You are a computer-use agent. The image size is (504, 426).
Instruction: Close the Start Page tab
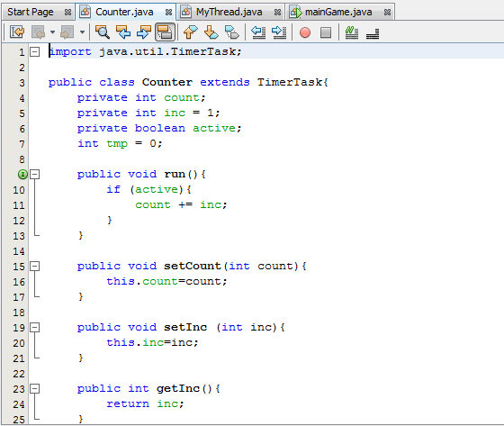(67, 13)
